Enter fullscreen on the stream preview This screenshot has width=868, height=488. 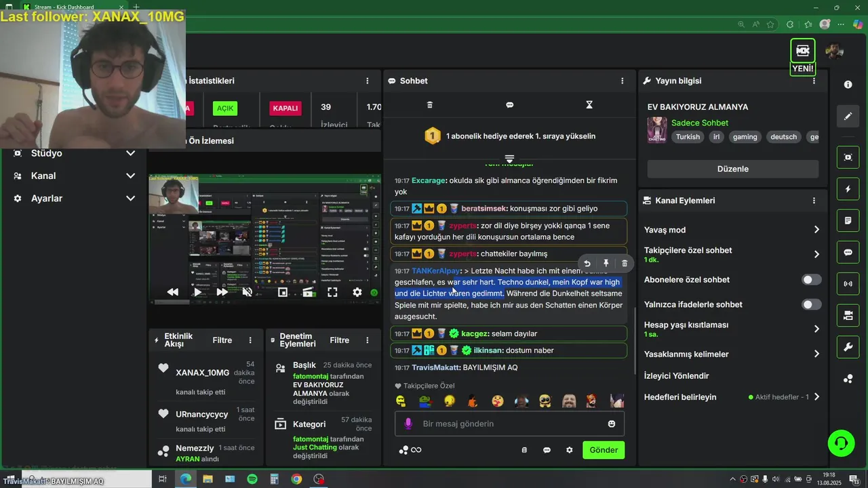point(332,292)
